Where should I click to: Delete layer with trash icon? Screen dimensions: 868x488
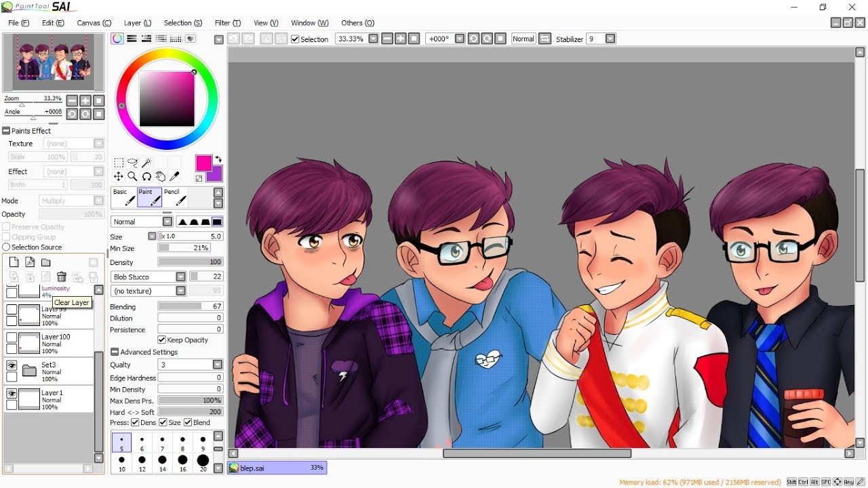[62, 277]
